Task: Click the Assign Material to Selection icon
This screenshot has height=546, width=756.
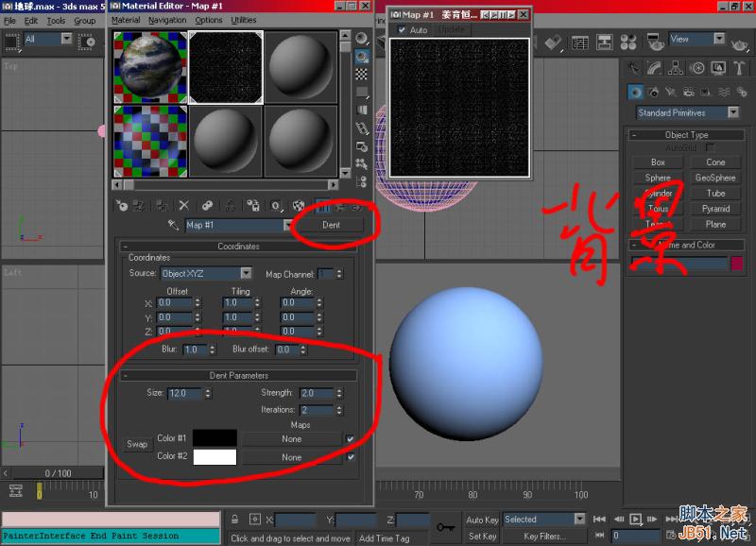Action: [x=161, y=204]
